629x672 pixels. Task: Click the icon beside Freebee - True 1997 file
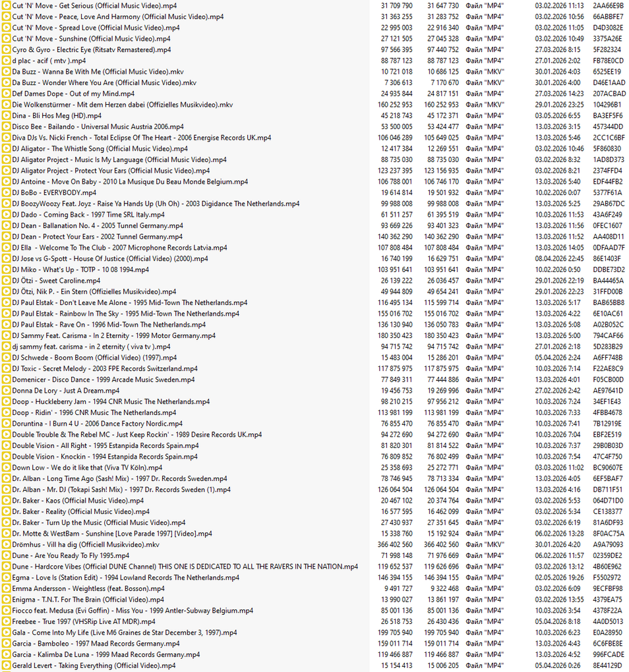(x=6, y=622)
